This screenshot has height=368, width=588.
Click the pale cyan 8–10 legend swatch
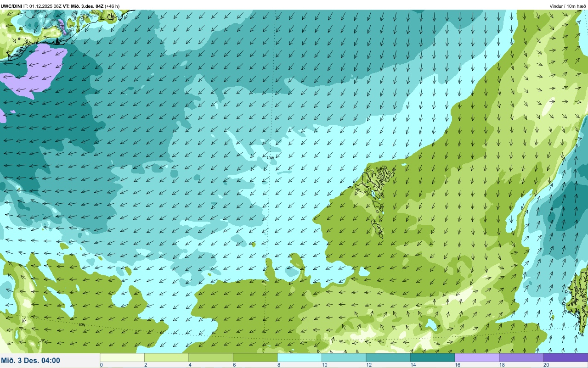(300, 357)
